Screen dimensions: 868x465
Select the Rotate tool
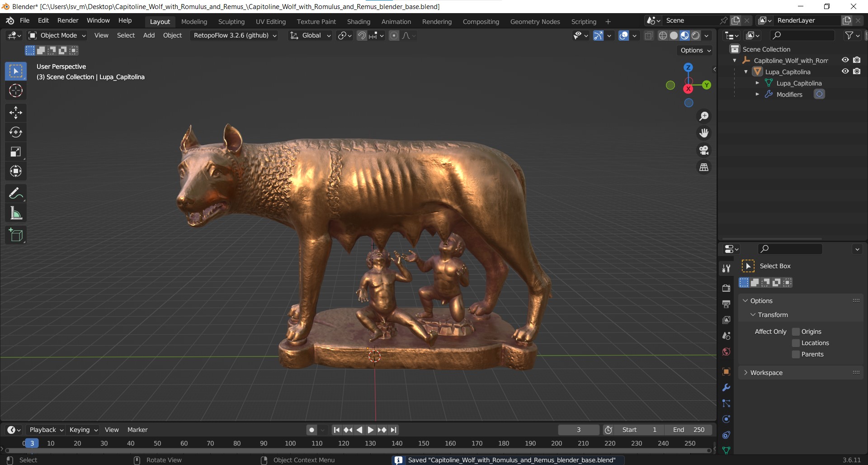16,132
